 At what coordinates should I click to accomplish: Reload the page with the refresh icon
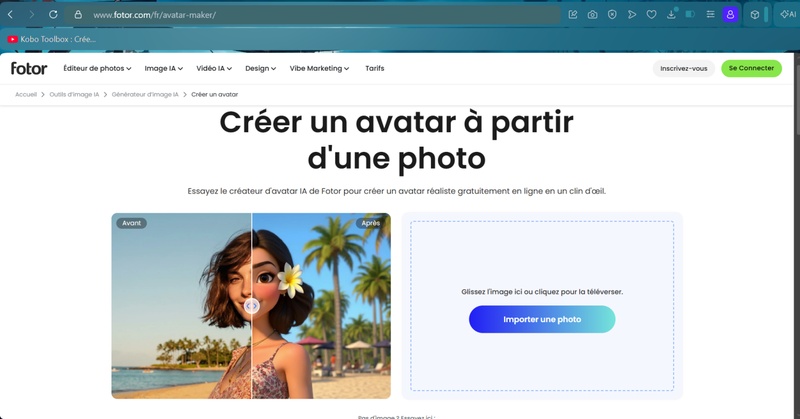click(53, 15)
